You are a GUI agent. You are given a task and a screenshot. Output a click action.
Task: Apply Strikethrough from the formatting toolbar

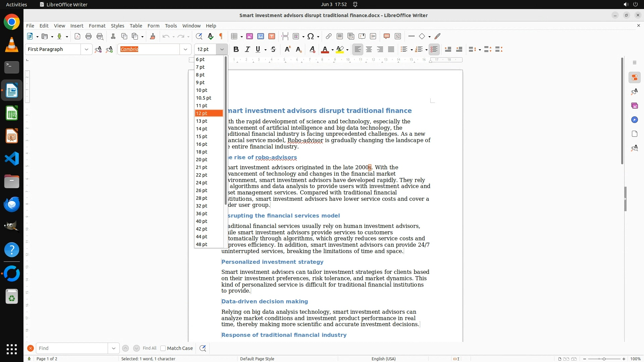[x=273, y=50]
